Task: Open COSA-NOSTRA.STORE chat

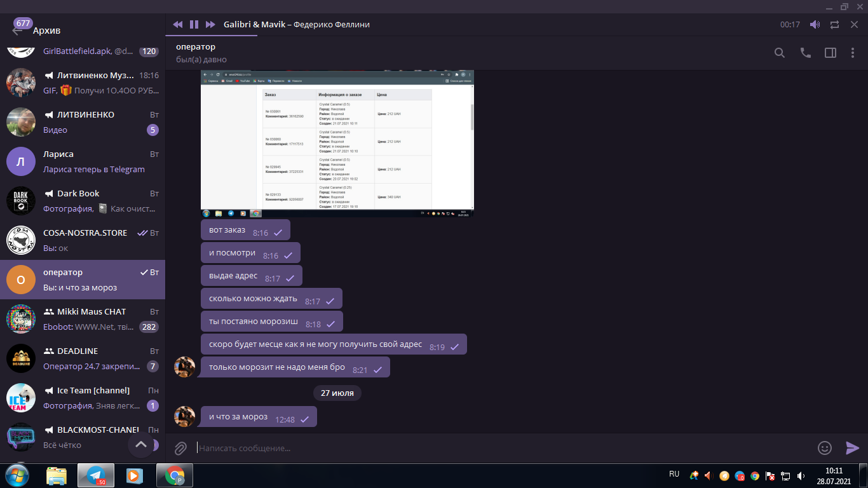Action: point(83,240)
